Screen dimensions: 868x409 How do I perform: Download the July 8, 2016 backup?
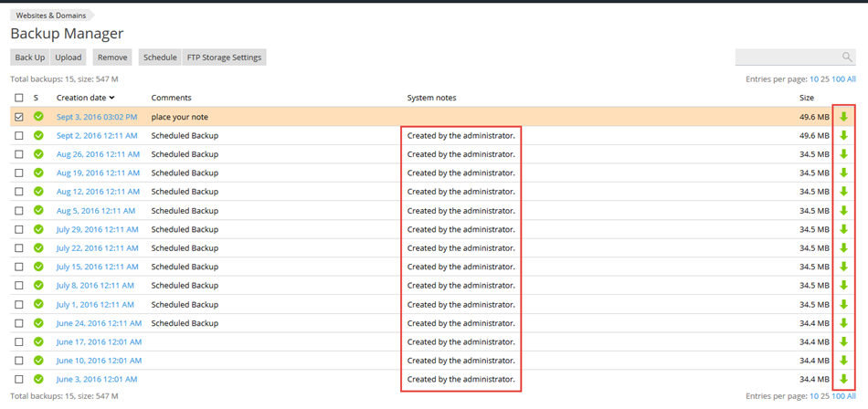843,286
